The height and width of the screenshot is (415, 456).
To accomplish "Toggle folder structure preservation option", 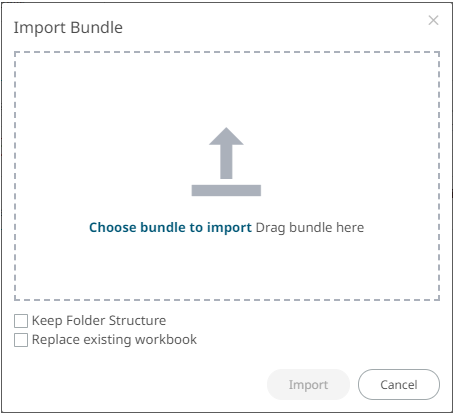I will (x=21, y=321).
